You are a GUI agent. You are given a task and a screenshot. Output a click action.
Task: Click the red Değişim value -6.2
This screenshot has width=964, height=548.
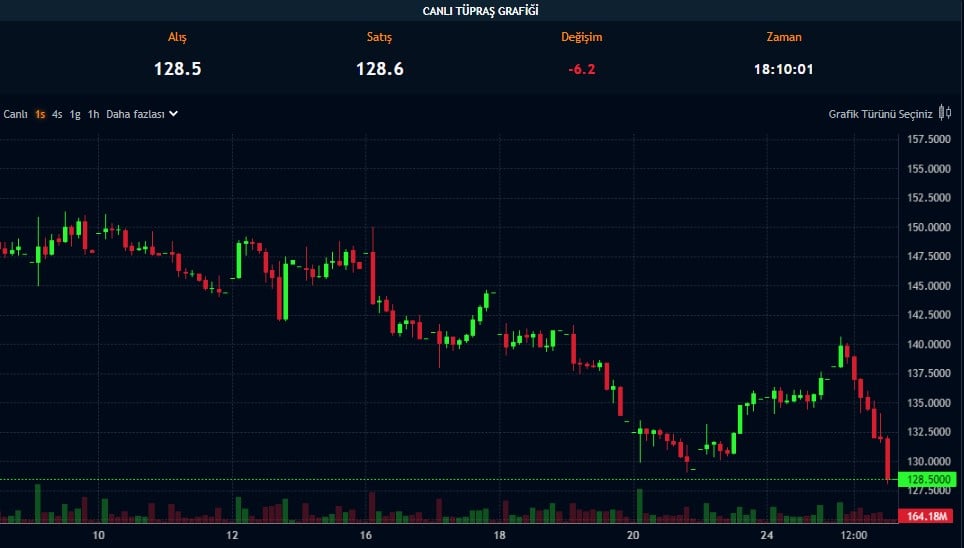581,69
